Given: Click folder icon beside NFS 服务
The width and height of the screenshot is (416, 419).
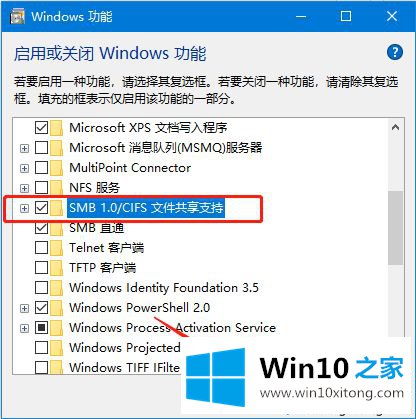Looking at the screenshot, I should coord(56,188).
